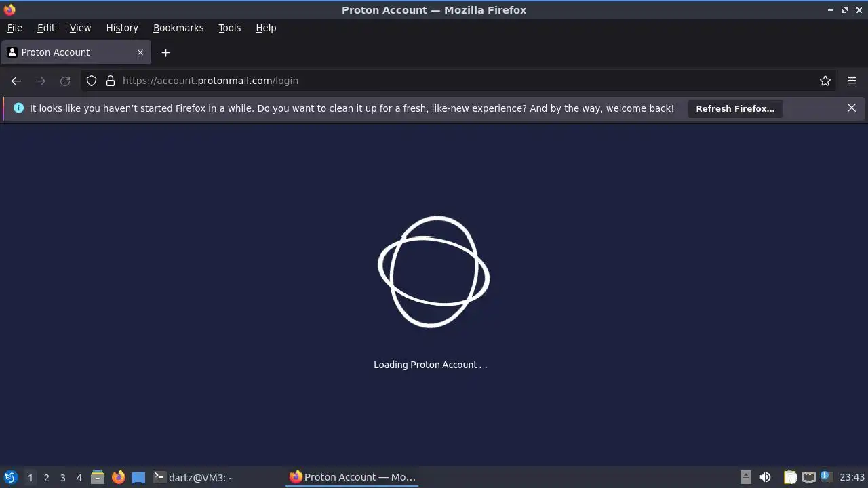Click the Firefox logo in title bar
Viewport: 868px width, 488px height.
tap(9, 9)
